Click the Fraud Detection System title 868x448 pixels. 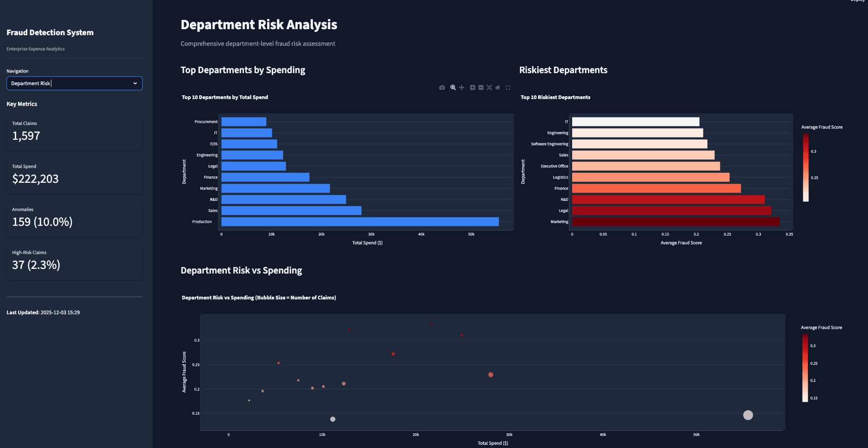[50, 32]
